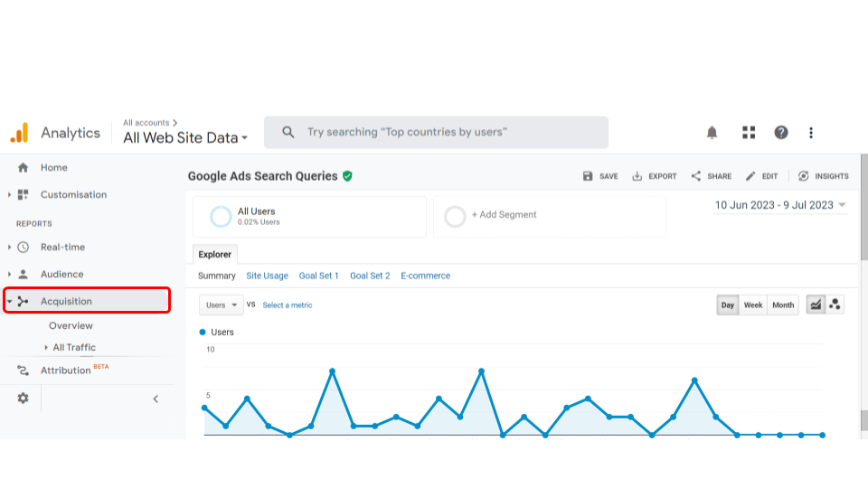Switch to motion chart icon
Screen dimensions: 868x488
click(835, 305)
